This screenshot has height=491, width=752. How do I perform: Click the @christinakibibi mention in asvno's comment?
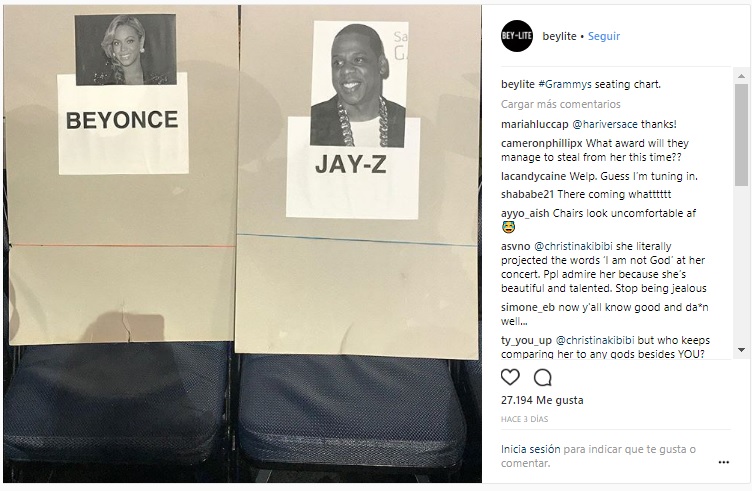pyautogui.click(x=573, y=246)
